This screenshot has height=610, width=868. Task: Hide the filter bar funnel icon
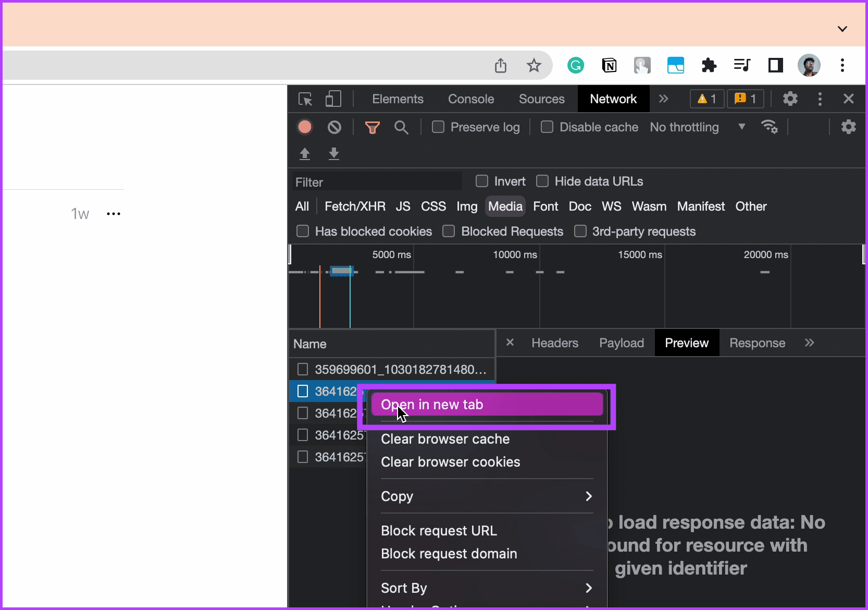(x=372, y=127)
